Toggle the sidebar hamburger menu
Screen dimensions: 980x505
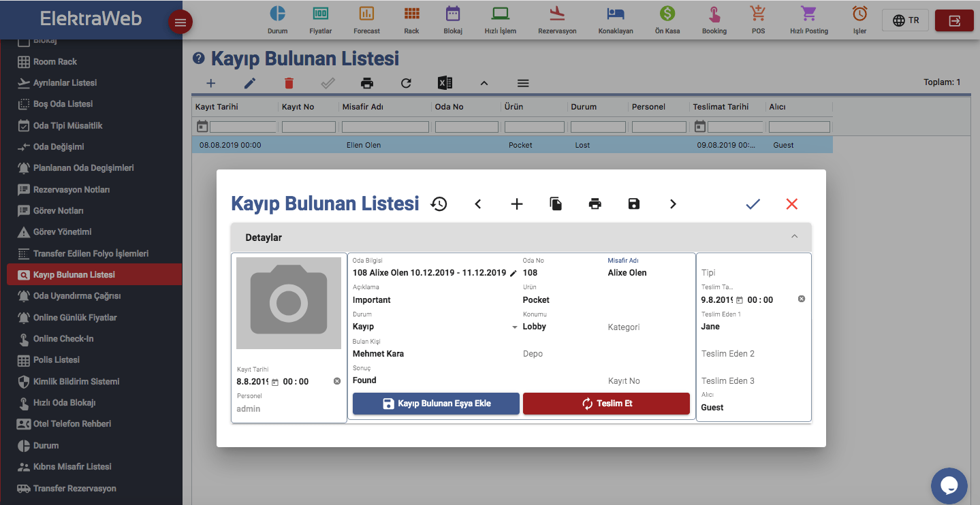pos(180,22)
